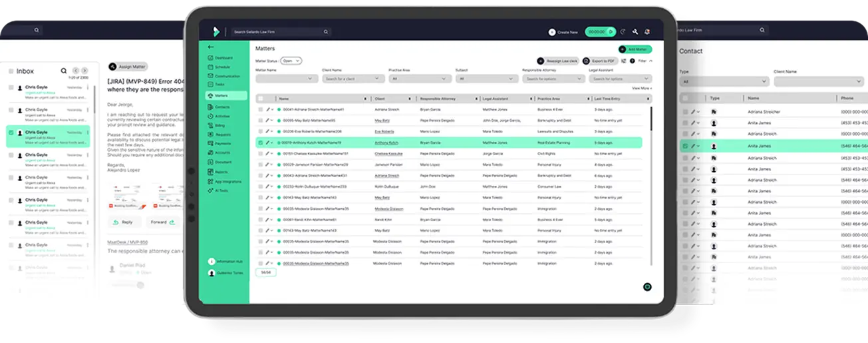Viewport: 868px width, 343px height.
Task: Open the Type dropdown in Contact window
Action: tap(724, 81)
